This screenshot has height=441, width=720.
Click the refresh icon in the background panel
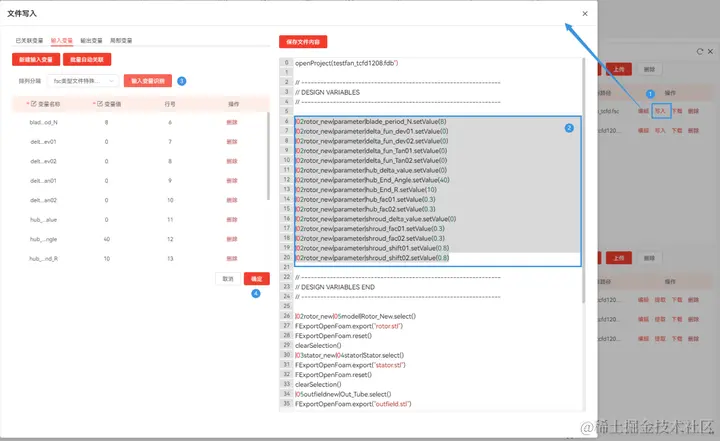click(x=699, y=51)
